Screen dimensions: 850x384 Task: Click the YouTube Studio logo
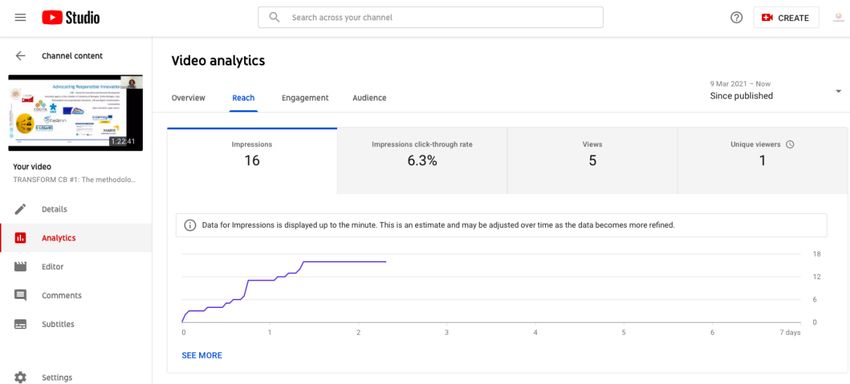pos(71,17)
